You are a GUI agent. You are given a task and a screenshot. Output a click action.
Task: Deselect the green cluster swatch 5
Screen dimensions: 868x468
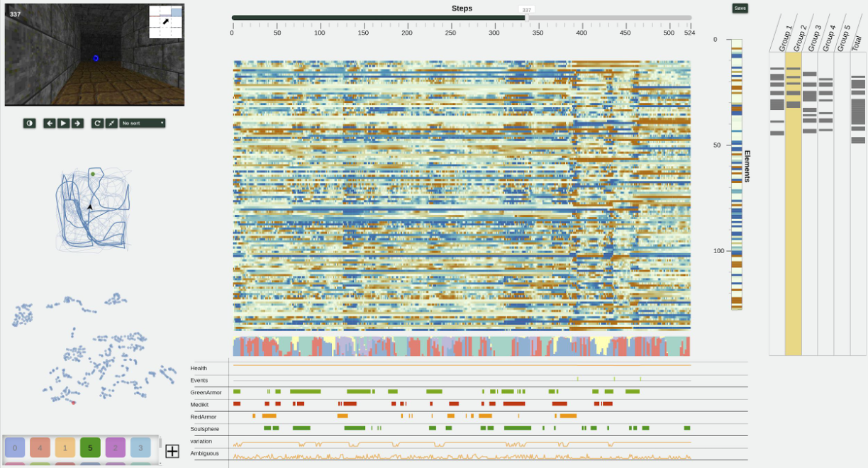click(89, 447)
